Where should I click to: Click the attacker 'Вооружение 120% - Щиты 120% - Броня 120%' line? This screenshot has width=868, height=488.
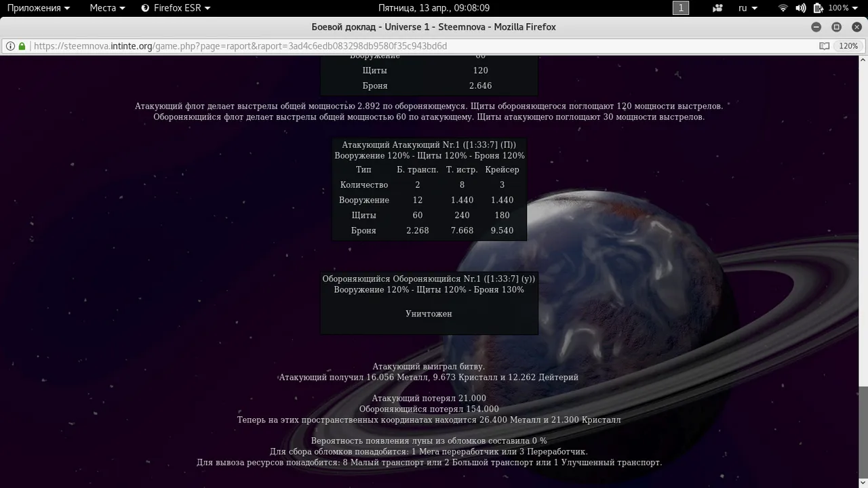(429, 156)
